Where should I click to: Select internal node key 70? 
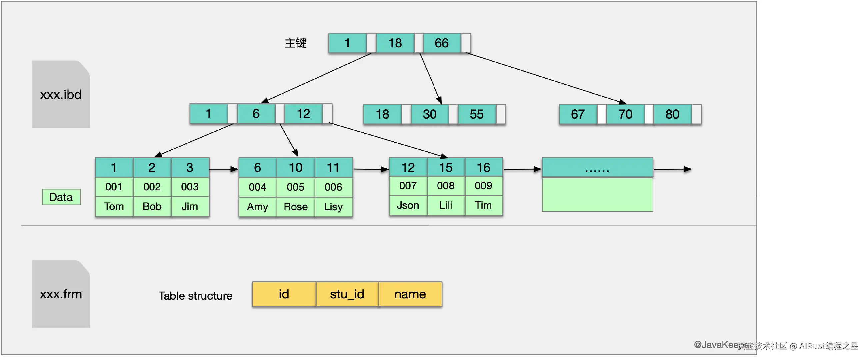[x=625, y=114]
